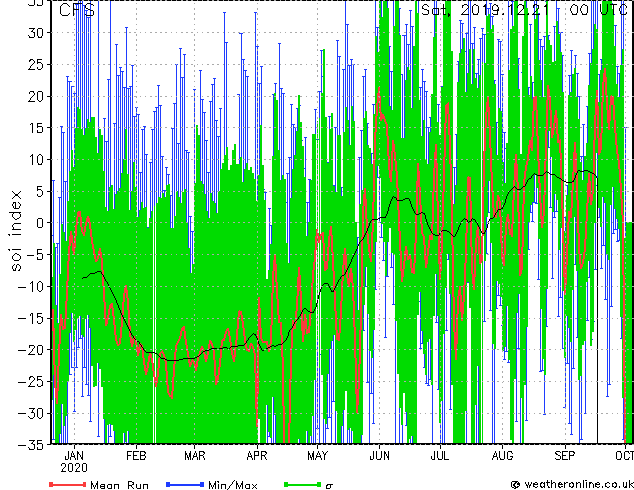Click the y-axis value 5
634x490 pixels.
41,191
